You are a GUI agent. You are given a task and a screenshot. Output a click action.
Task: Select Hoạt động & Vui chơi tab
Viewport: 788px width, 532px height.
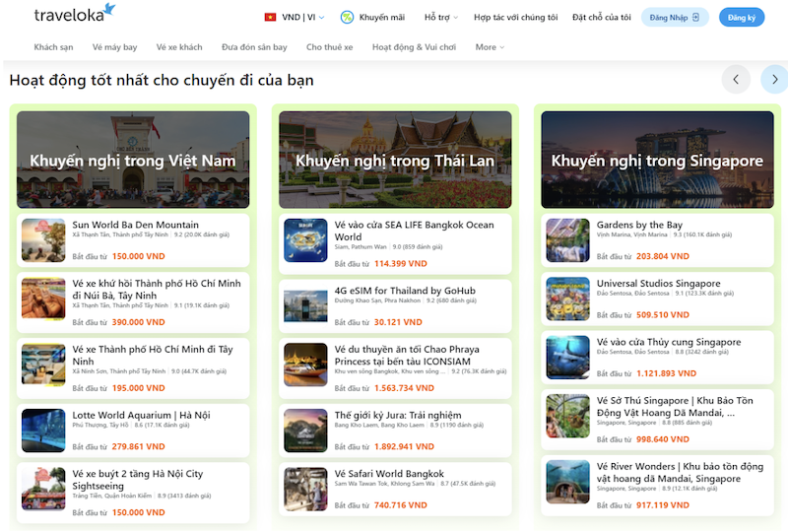tap(414, 46)
